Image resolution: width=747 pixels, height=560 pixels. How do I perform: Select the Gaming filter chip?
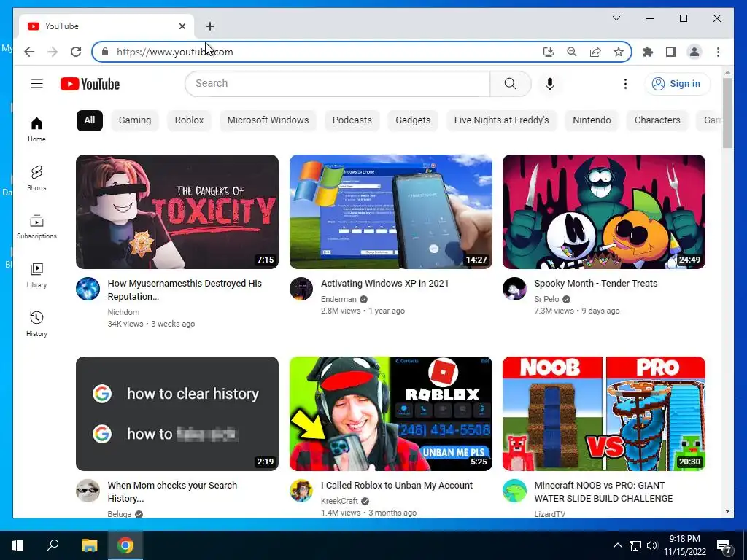point(135,120)
